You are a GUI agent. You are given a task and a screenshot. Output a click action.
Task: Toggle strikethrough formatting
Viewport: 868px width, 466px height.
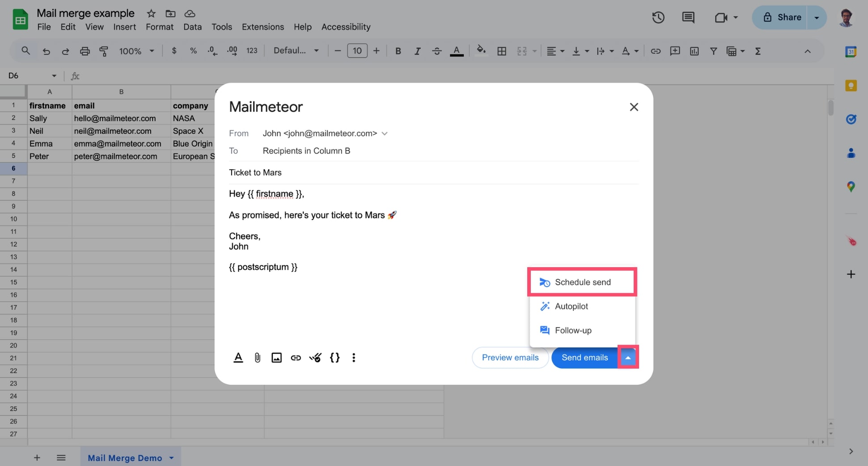pyautogui.click(x=437, y=51)
